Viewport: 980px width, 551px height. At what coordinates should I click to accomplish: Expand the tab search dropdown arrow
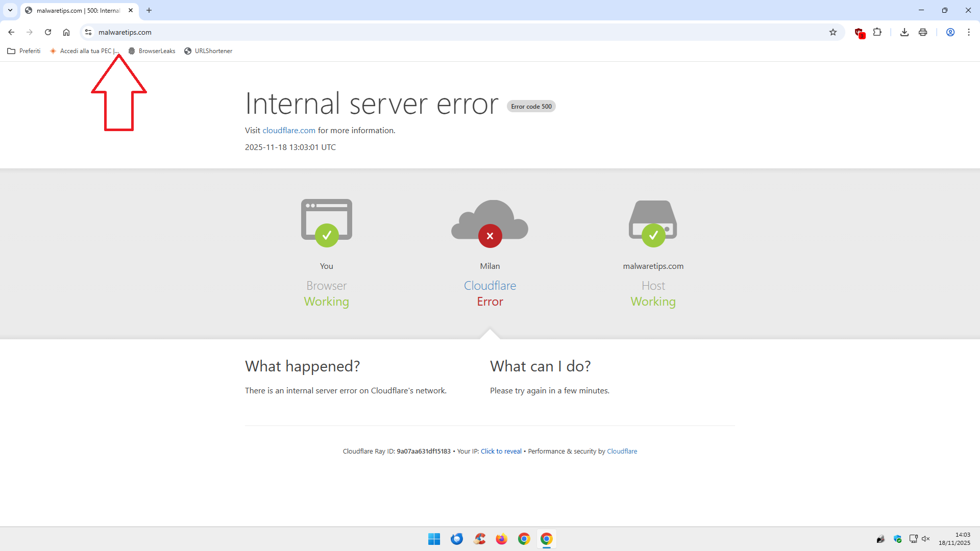pos(10,10)
